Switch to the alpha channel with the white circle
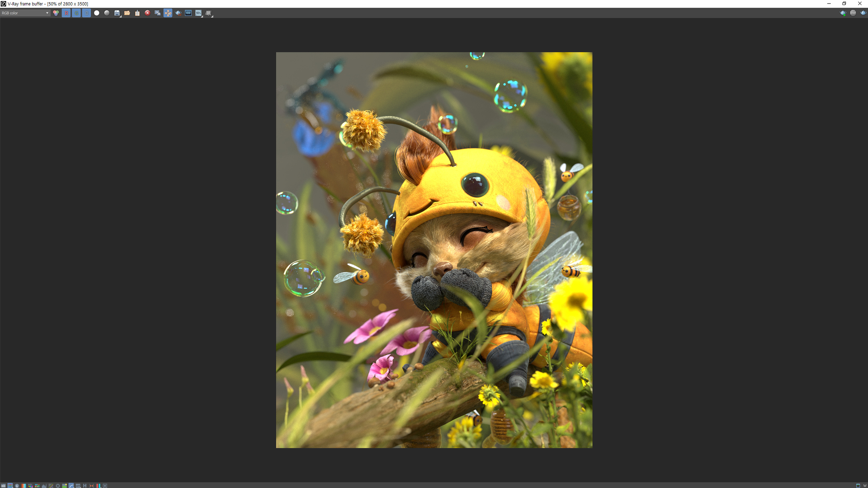868x488 pixels. click(x=97, y=13)
